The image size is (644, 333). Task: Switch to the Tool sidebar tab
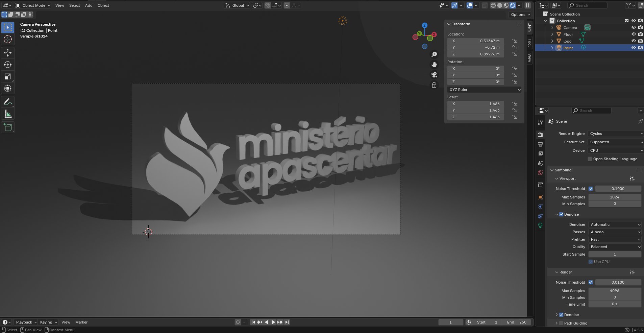click(529, 43)
